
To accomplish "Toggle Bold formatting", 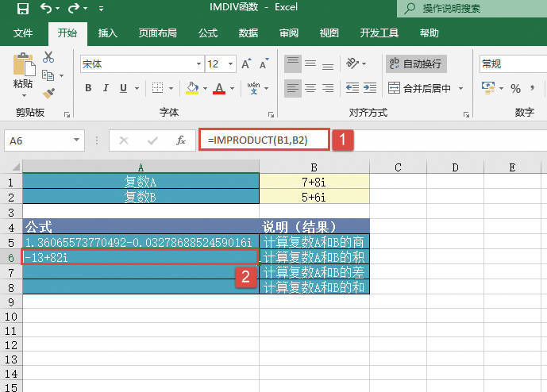I will pos(87,88).
